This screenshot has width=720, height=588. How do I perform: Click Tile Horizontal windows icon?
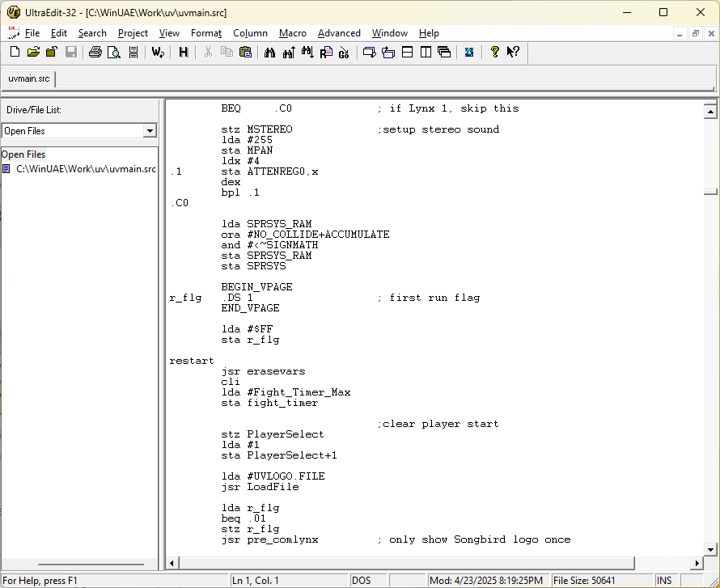pos(407,52)
